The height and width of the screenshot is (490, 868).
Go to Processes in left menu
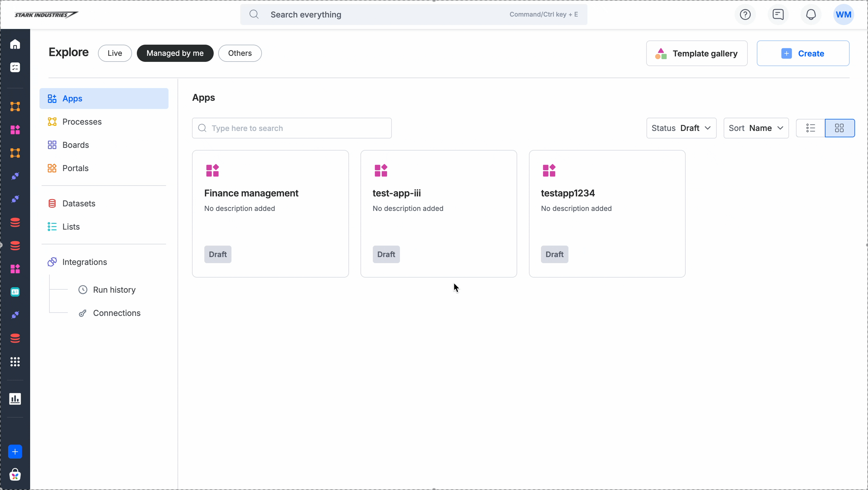pos(82,122)
